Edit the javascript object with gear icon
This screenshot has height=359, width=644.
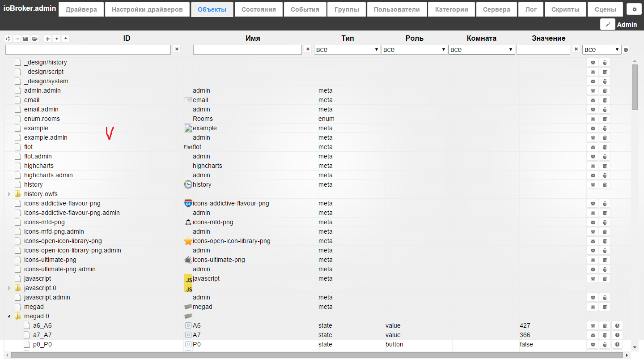[x=593, y=278]
